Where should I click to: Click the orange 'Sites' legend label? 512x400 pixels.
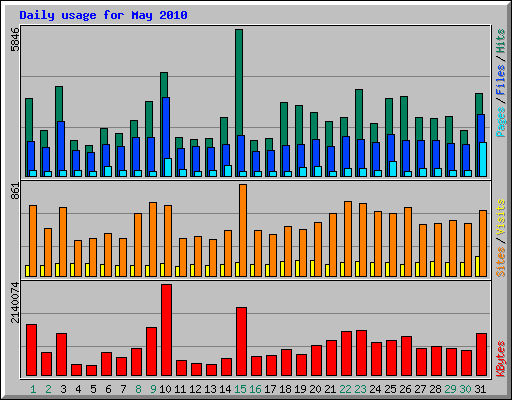tap(500, 262)
